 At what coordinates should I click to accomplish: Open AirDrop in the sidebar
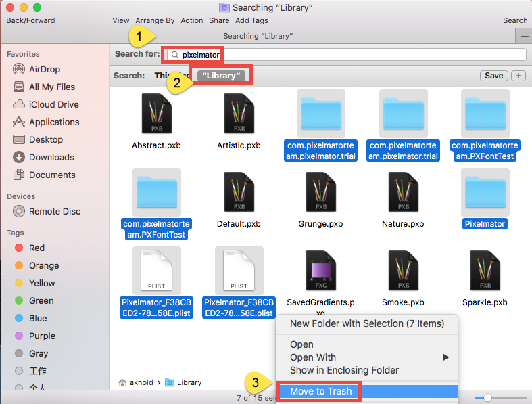(45, 69)
